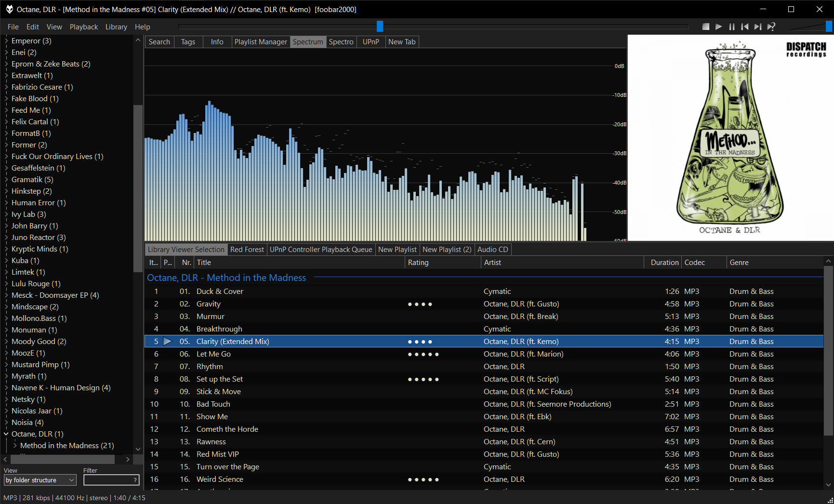Screen dimensions: 834x504
Task: Open the UPnP Controller Playback Queue tab
Action: pos(321,250)
